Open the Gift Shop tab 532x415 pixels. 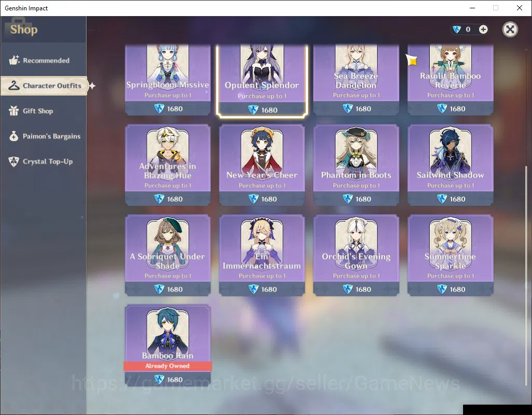point(43,111)
